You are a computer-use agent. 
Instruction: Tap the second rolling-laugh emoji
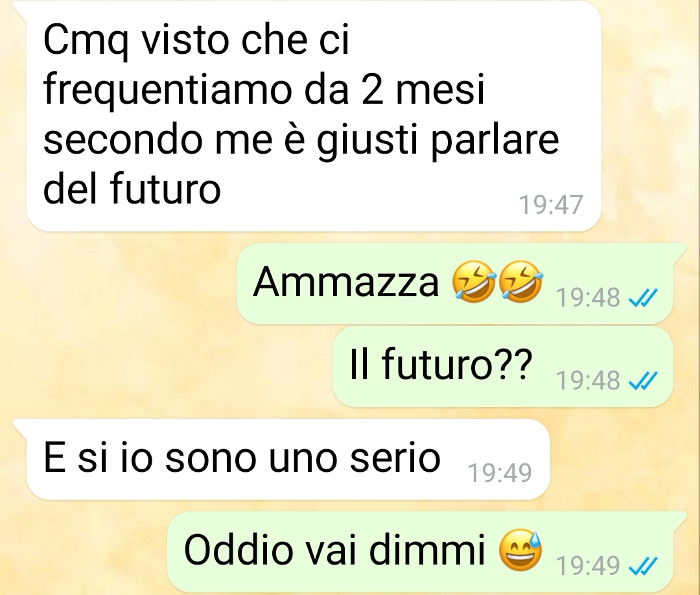[x=520, y=282]
